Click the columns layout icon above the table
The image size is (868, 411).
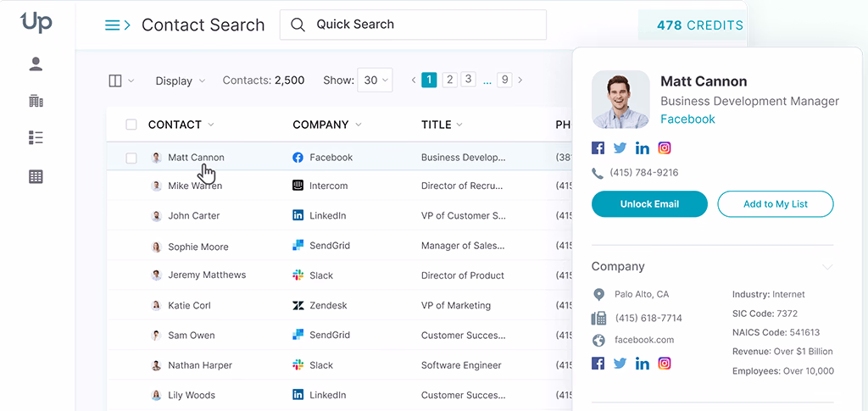click(115, 81)
